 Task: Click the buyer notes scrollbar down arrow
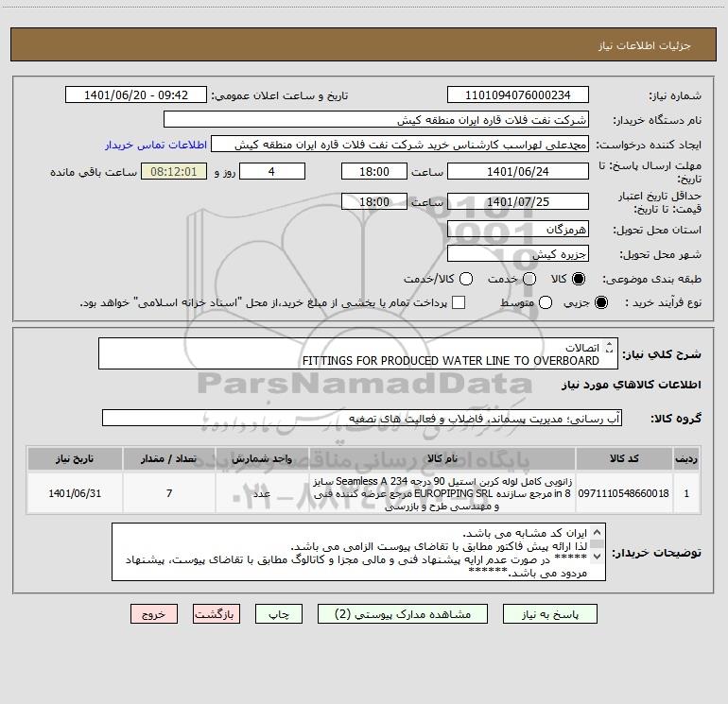598,556
